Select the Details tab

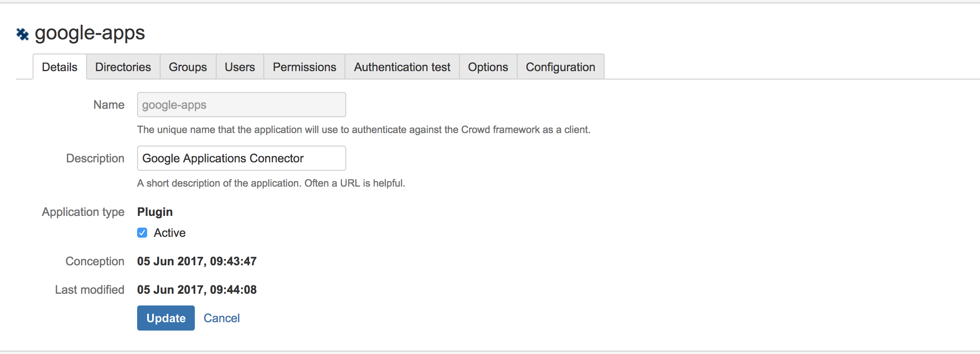60,67
